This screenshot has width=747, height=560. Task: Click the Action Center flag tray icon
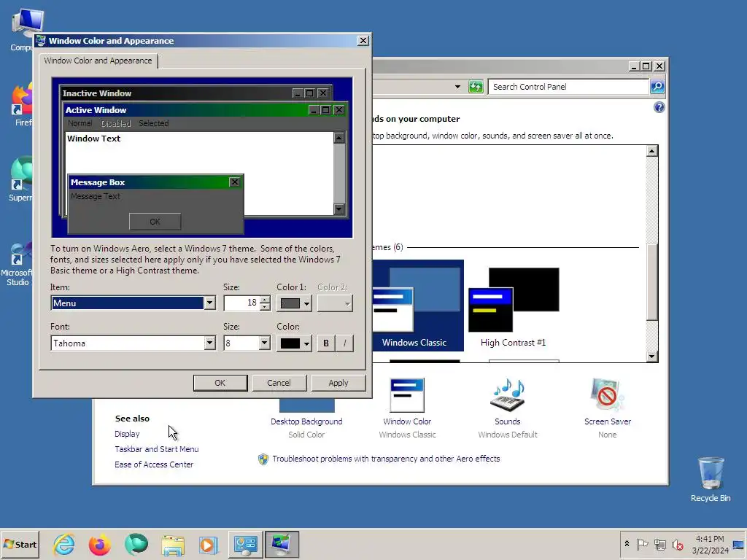(642, 544)
